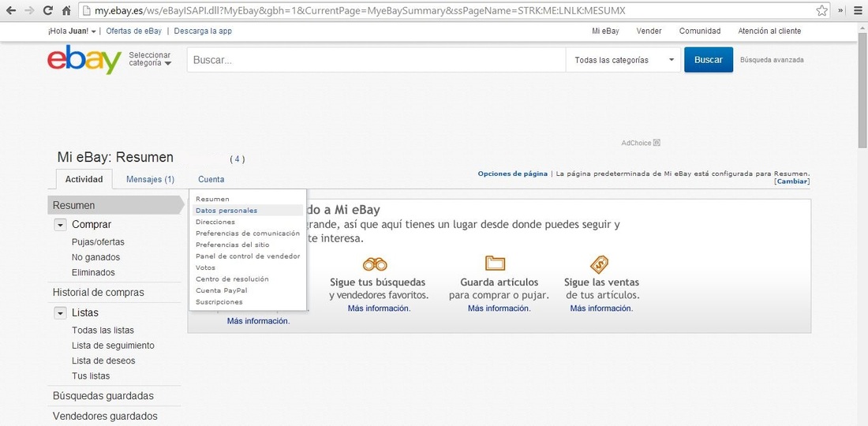Click the AdChoice info icon
Image resolution: width=868 pixels, height=426 pixels.
[657, 143]
